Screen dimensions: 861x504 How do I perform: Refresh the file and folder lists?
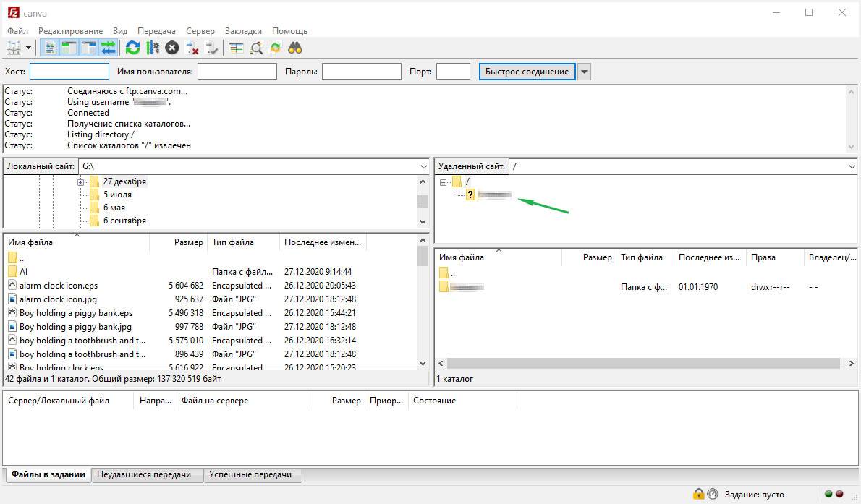pos(132,48)
